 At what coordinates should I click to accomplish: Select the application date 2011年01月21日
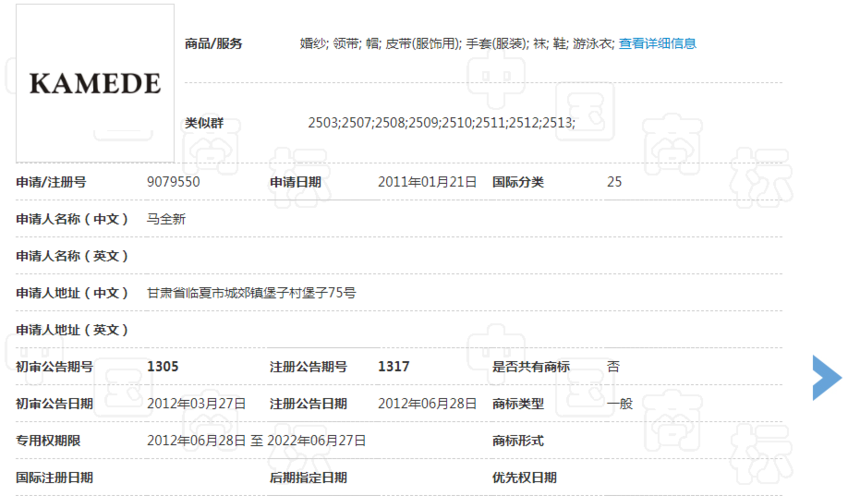click(427, 182)
